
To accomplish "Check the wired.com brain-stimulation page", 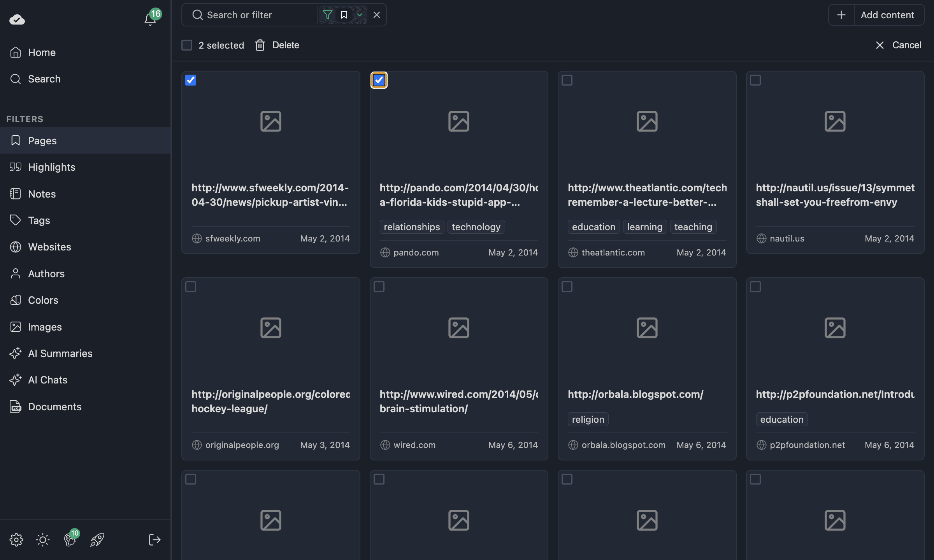I will point(379,287).
